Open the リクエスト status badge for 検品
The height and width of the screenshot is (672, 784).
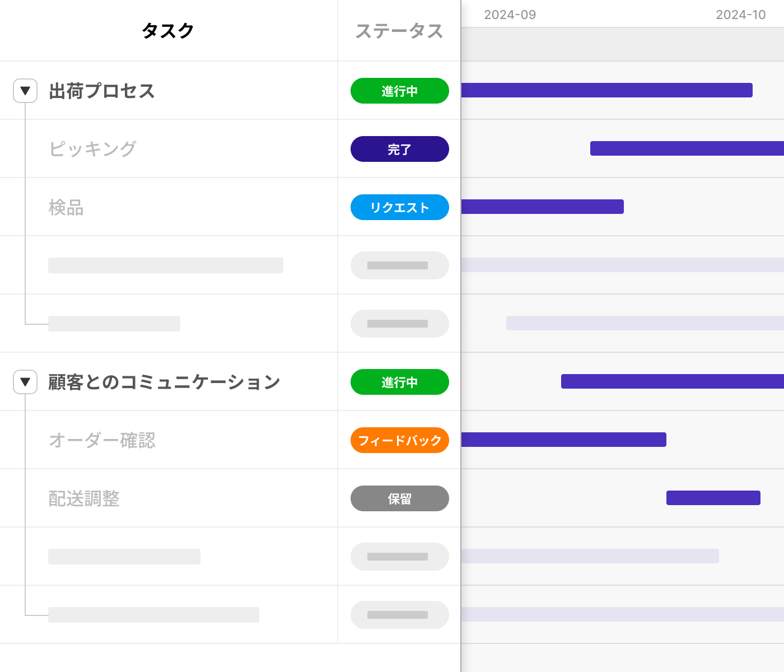point(399,207)
